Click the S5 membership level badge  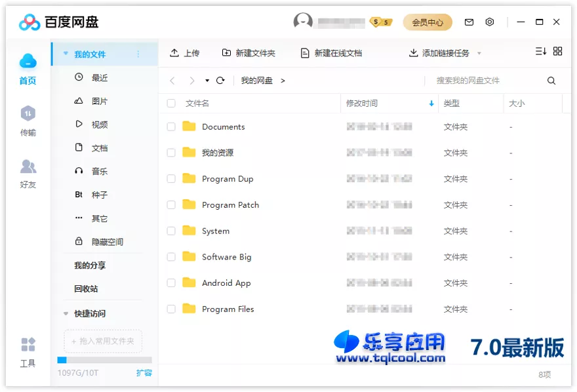(x=381, y=22)
